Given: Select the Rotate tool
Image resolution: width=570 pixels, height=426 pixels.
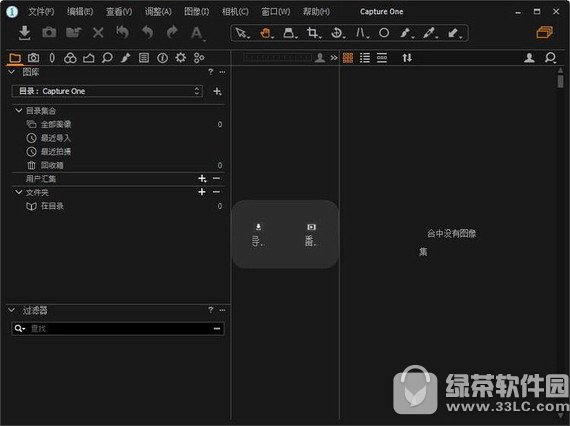Looking at the screenshot, I should [337, 33].
